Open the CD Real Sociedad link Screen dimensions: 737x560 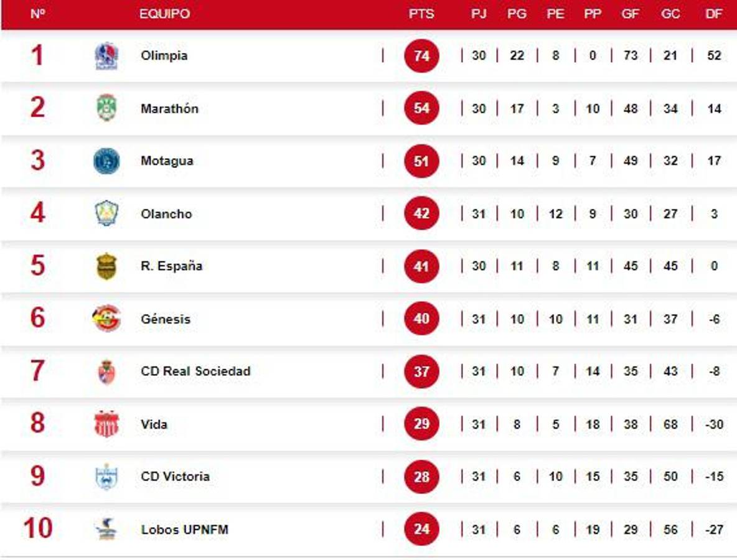[195, 371]
